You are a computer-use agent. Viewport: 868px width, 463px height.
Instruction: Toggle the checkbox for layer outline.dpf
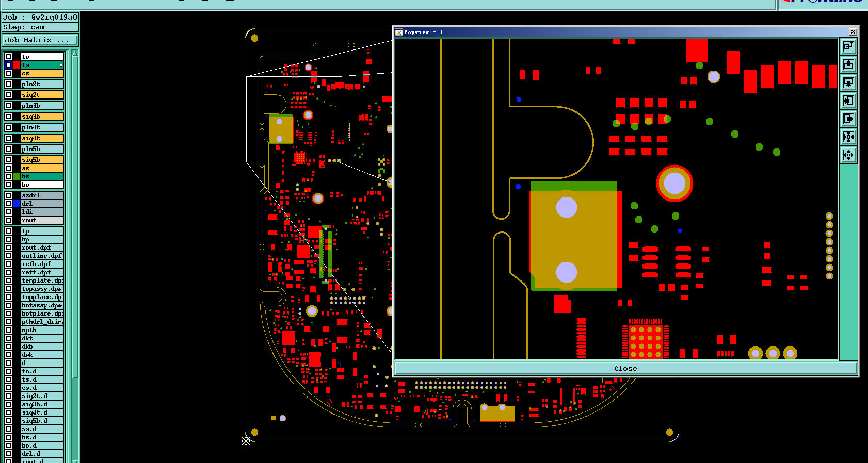coord(8,256)
